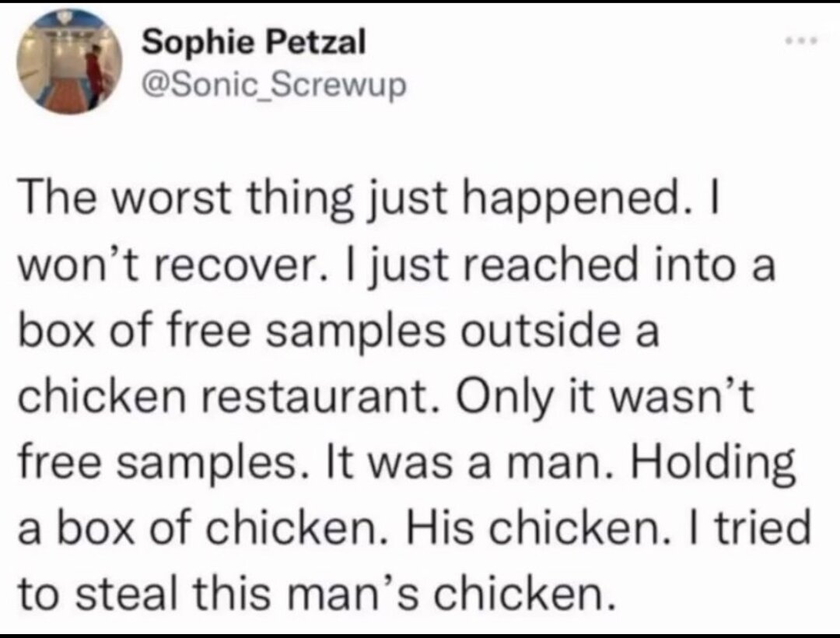The width and height of the screenshot is (840, 638).
Task: Open Sophie Petzal's profile via display name
Action: 254,44
